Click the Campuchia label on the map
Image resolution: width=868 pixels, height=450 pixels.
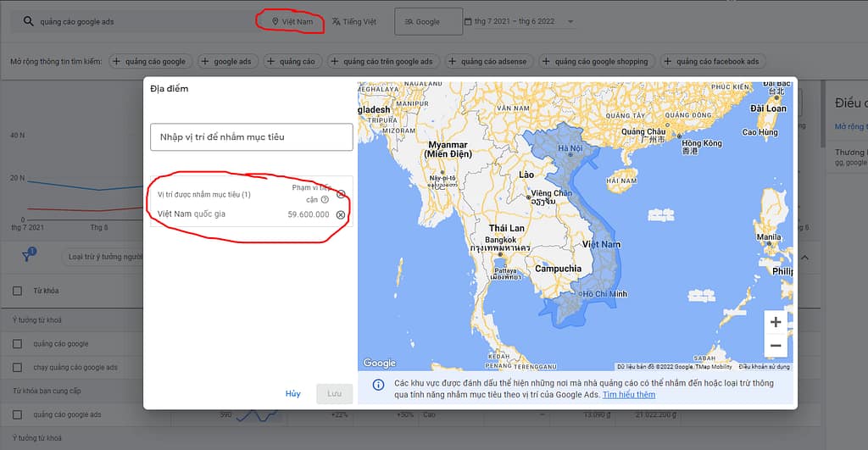[558, 269]
